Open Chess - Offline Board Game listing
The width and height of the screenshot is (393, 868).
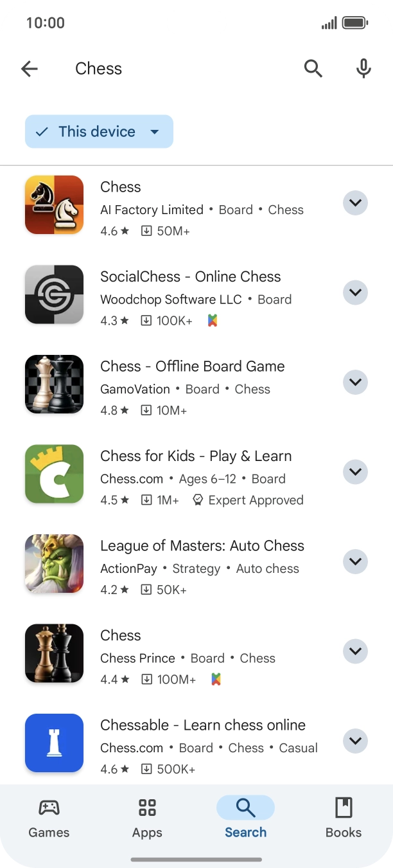192,366
